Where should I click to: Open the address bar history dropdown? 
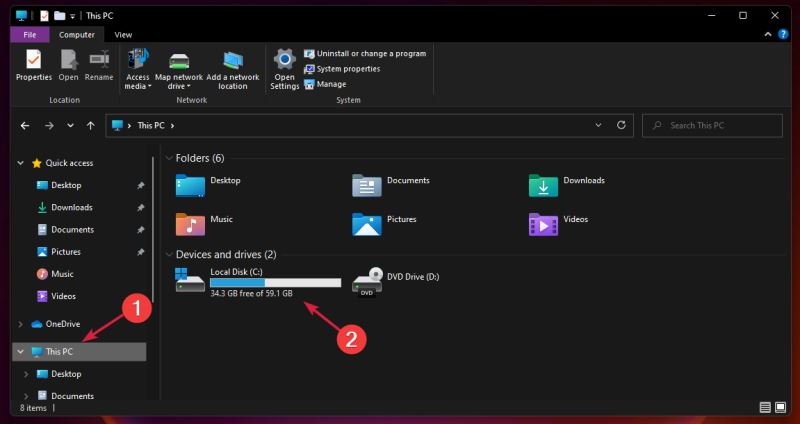pos(599,125)
